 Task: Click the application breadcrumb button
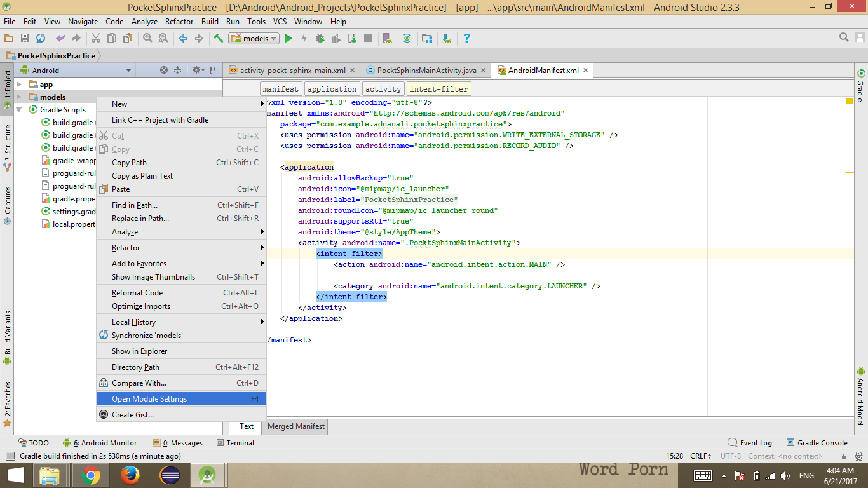click(332, 89)
